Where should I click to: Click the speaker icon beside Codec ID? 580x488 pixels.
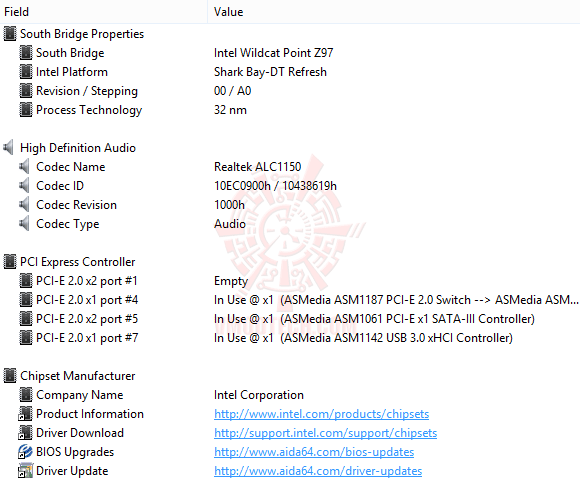[x=24, y=185]
